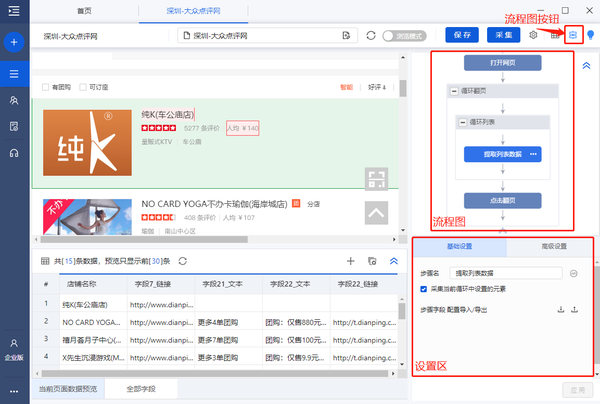The height and width of the screenshot is (404, 600).
Task: Click the 团购：仅售880元 cell
Action: 296,323
